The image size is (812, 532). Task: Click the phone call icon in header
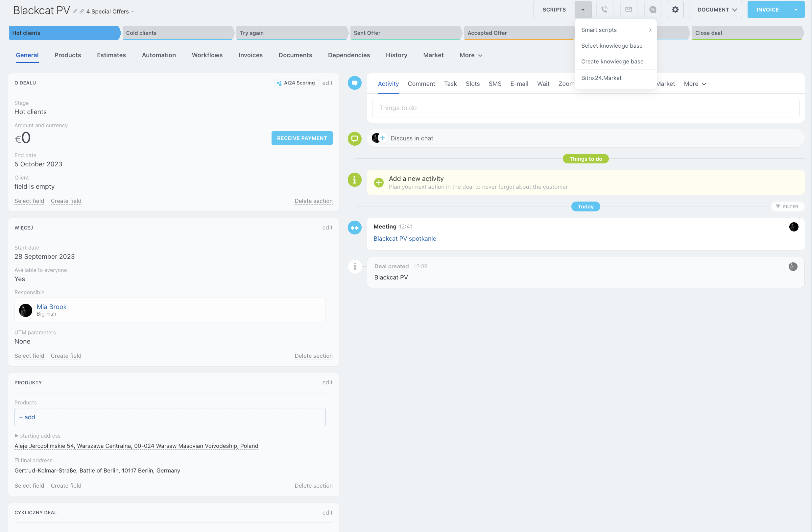point(604,10)
